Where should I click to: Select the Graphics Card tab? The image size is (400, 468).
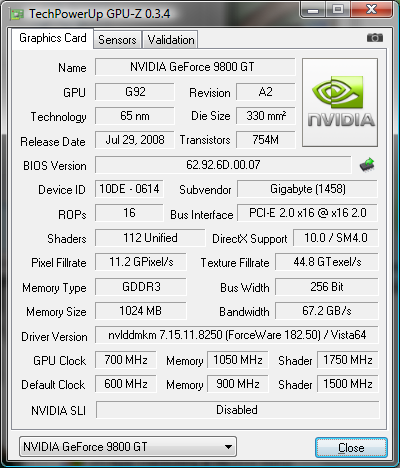coord(53,38)
